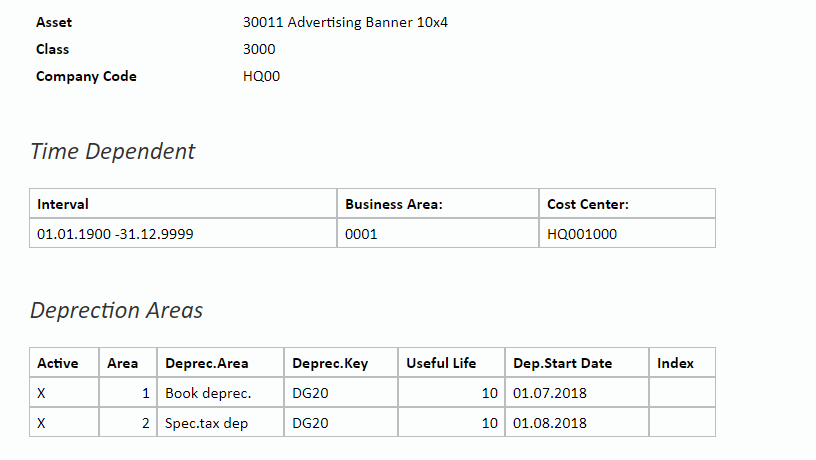This screenshot has width=816, height=460.
Task: Click the empty Index cell for area 1
Action: [x=682, y=392]
